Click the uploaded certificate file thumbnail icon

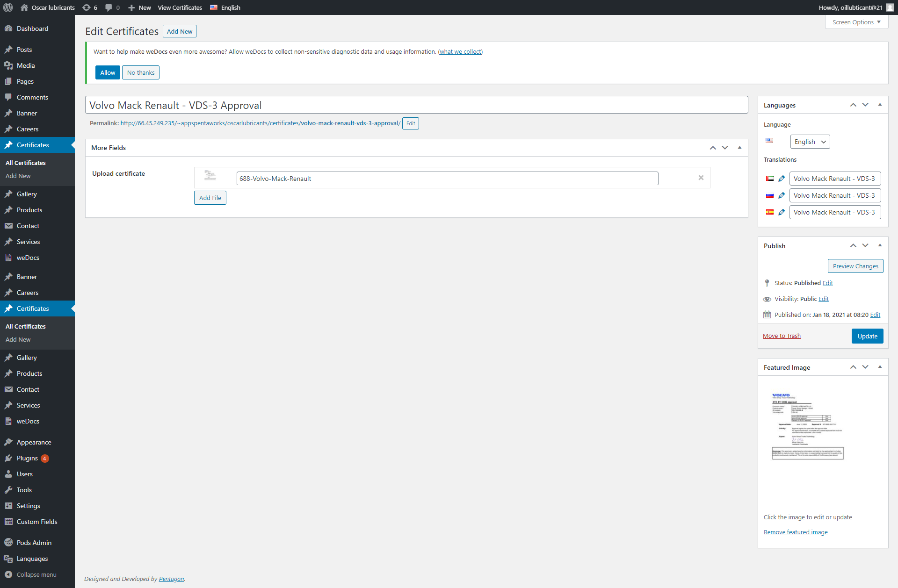click(210, 175)
